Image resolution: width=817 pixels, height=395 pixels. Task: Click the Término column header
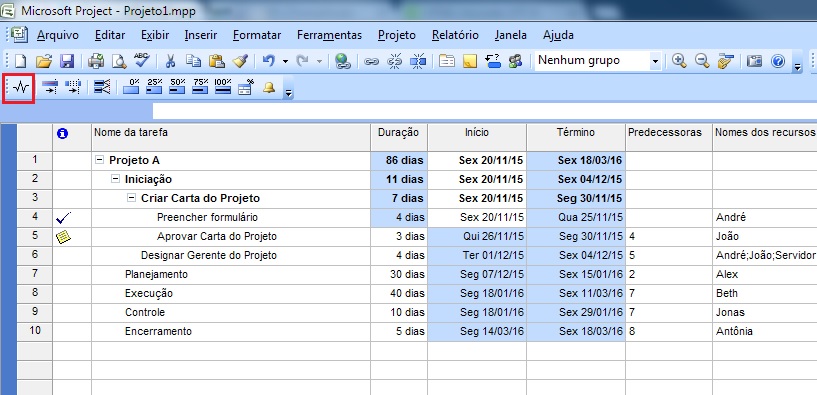(x=576, y=138)
